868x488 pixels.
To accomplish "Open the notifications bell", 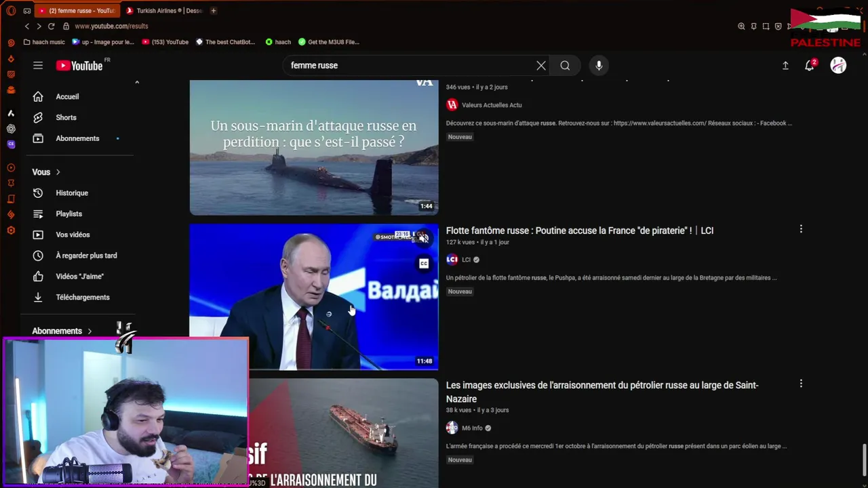I will pyautogui.click(x=810, y=65).
